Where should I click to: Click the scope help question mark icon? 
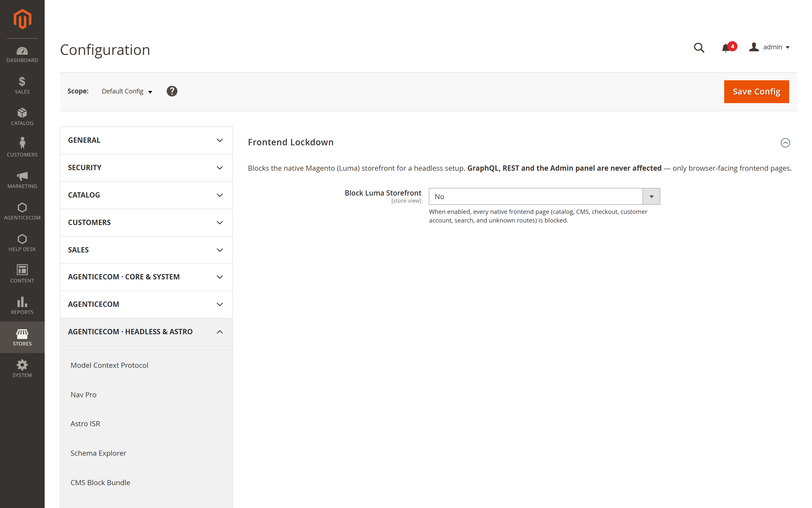[172, 91]
